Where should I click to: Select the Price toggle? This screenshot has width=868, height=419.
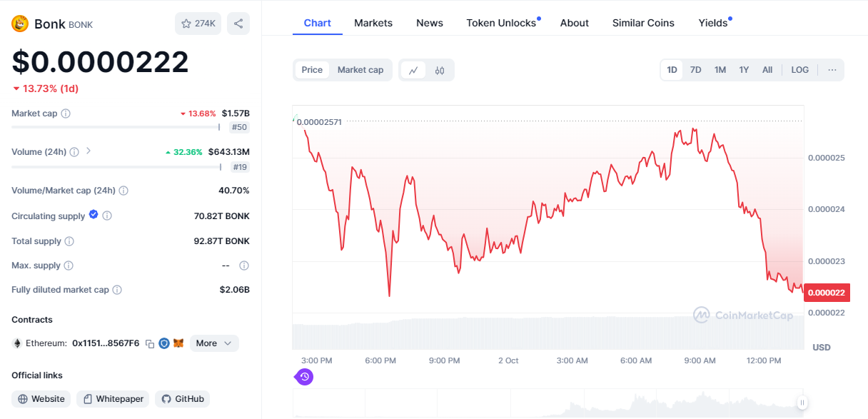[312, 70]
